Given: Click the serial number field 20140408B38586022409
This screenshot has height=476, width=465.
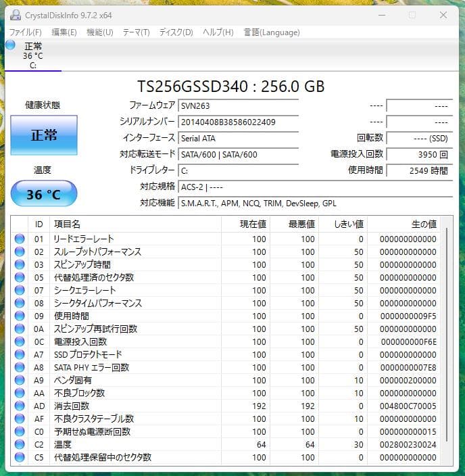Looking at the screenshot, I should coord(239,122).
